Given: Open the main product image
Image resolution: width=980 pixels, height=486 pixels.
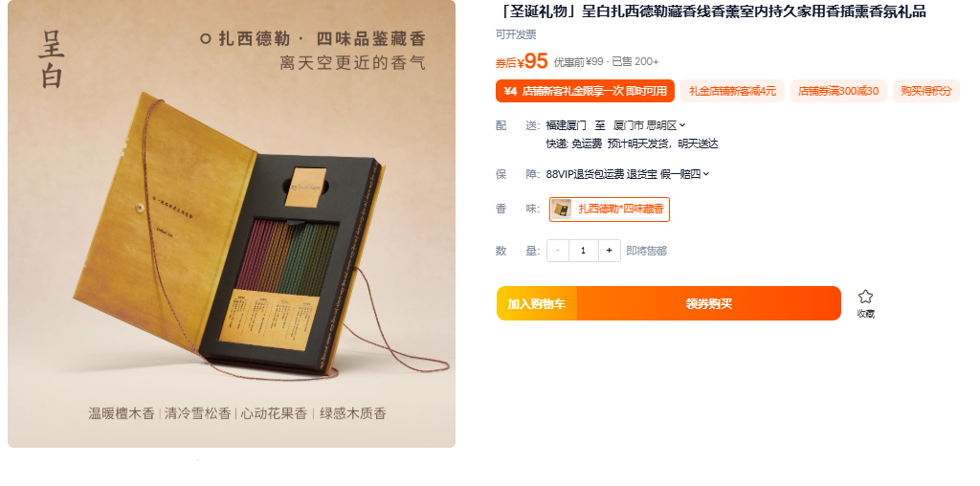Looking at the screenshot, I should (x=232, y=224).
